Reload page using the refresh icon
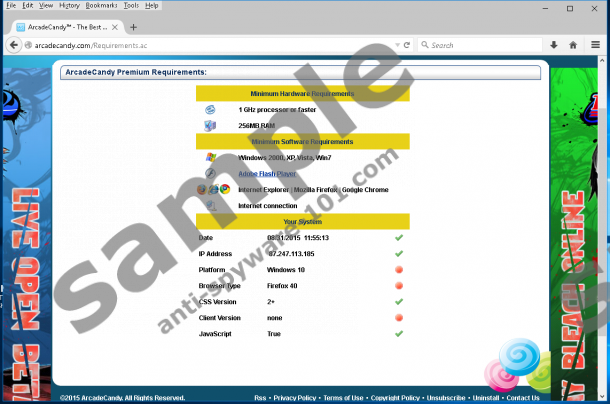610x404 pixels. point(407,45)
